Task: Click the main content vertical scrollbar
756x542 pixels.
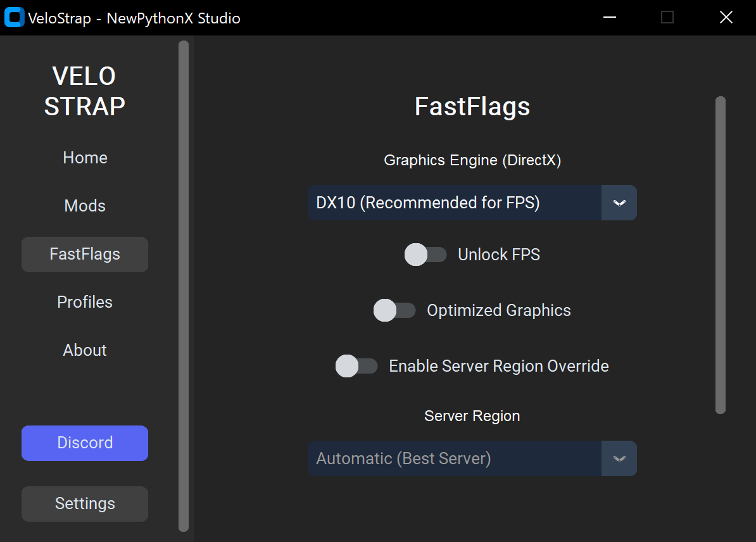Action: click(720, 255)
